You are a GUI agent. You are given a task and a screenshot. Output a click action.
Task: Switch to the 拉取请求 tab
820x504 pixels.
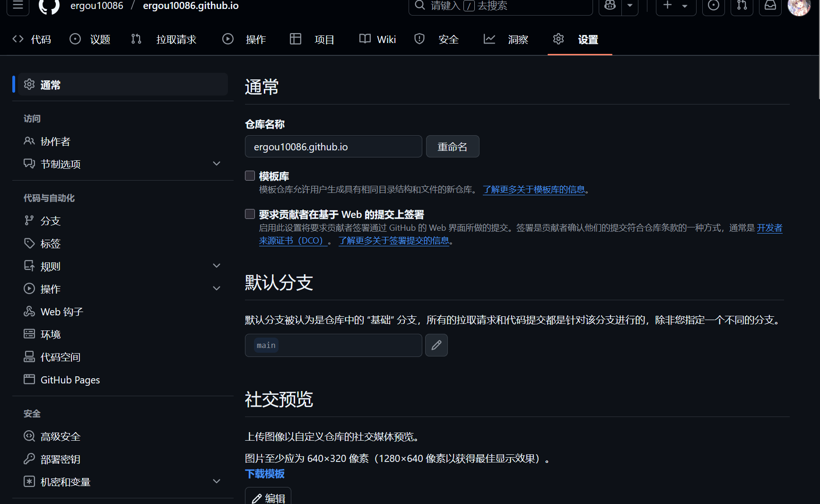pos(164,39)
